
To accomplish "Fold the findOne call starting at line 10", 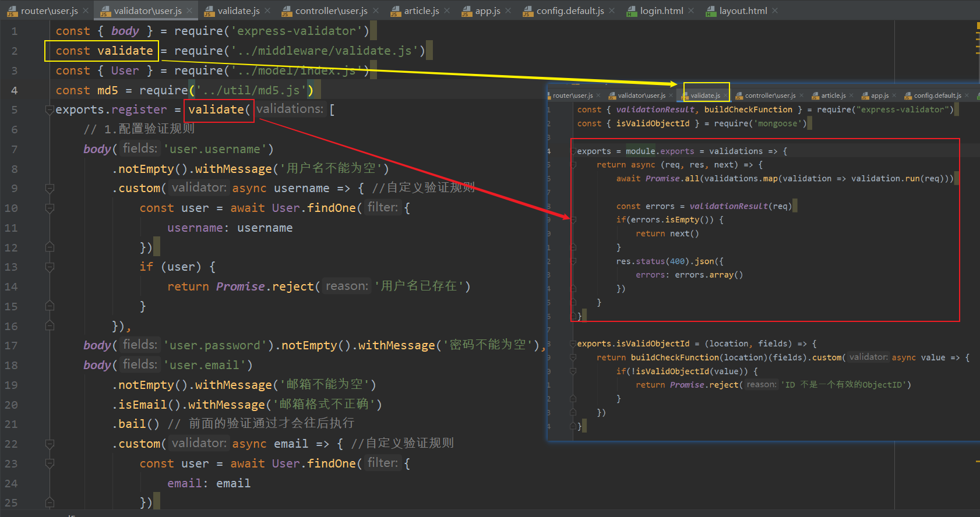I will 50,208.
